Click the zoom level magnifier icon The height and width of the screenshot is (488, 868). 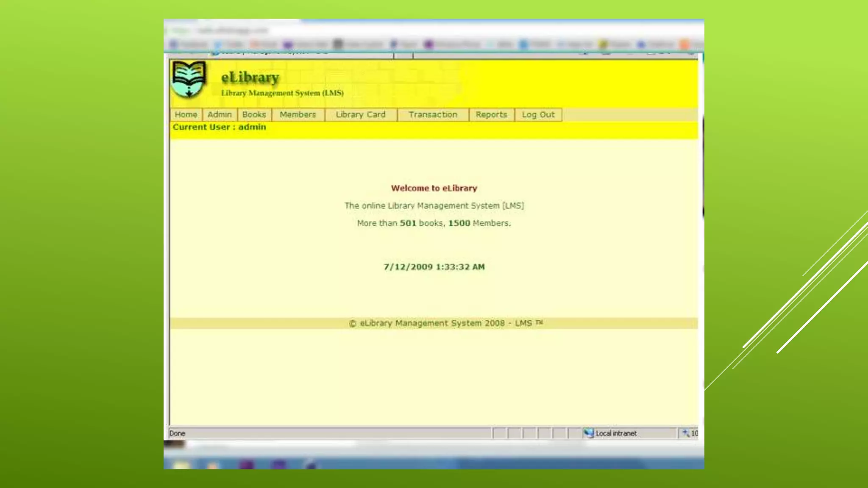click(x=685, y=433)
